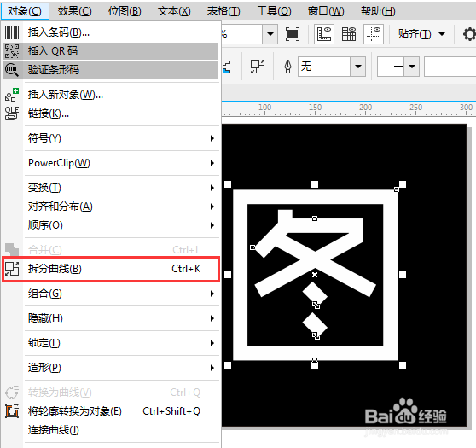Open the zoom level dropdown arrow

(x=270, y=34)
